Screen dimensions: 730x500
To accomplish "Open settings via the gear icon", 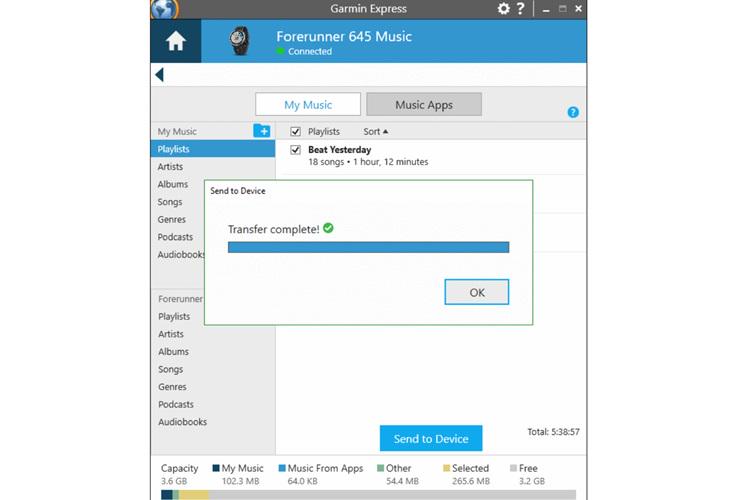I will [x=503, y=9].
